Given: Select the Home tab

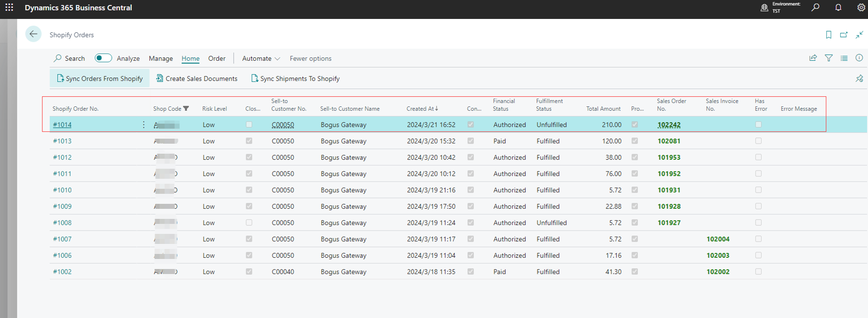Looking at the screenshot, I should coord(191,58).
